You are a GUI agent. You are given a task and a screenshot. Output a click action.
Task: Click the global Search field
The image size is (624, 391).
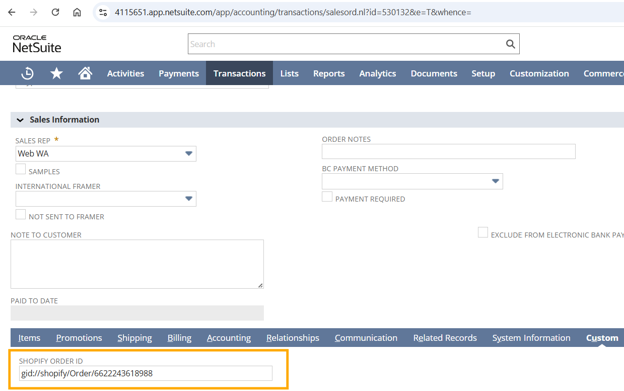[346, 44]
